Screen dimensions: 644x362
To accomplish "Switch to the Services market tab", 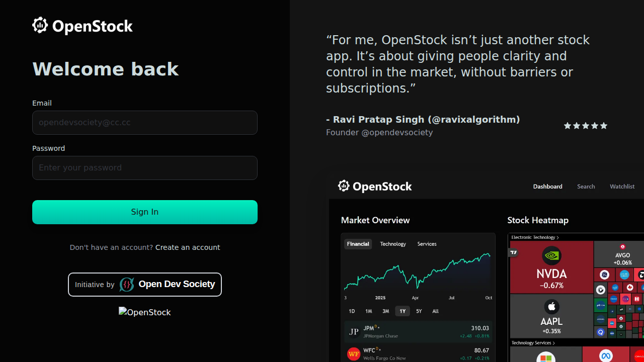I will click(427, 244).
